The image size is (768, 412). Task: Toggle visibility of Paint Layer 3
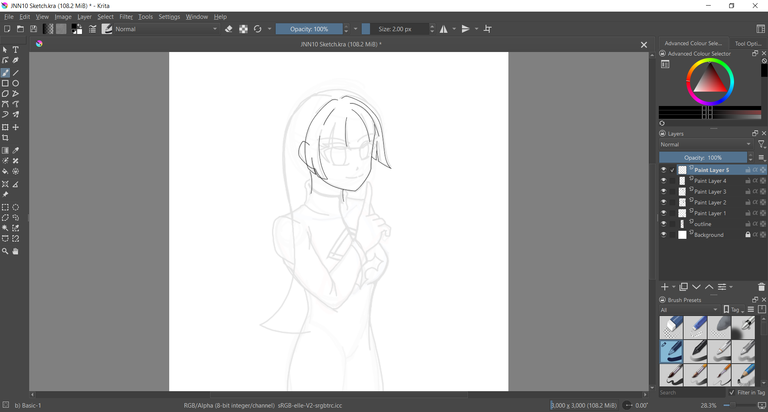[663, 191]
